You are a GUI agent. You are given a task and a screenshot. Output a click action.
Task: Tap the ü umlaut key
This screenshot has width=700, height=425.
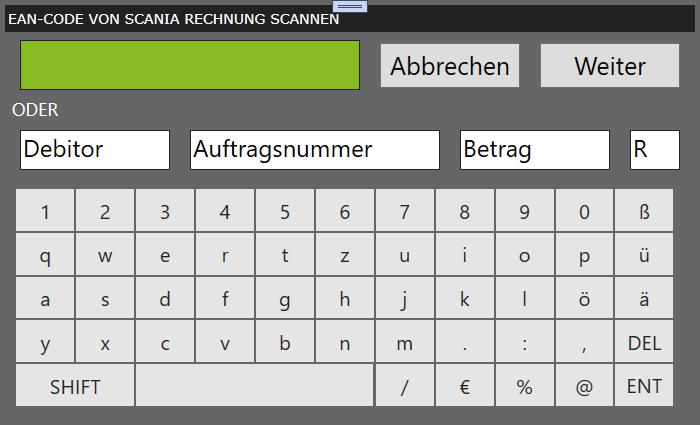coord(644,254)
